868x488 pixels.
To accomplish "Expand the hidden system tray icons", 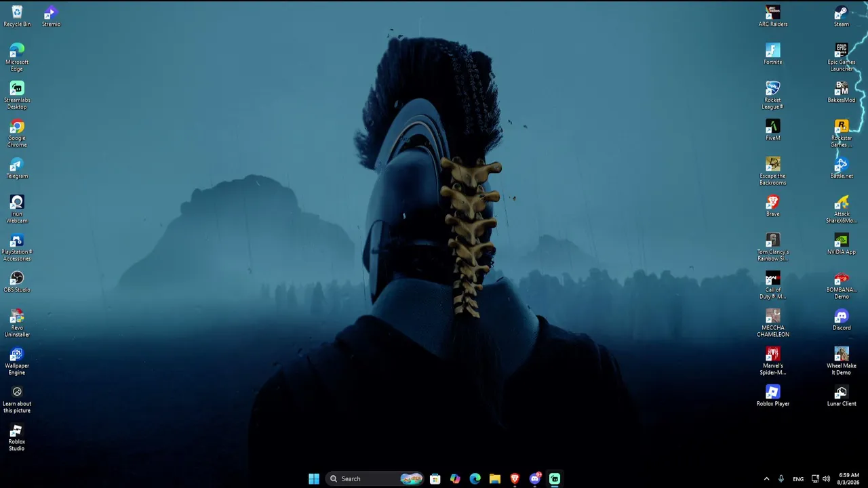I will tap(766, 479).
